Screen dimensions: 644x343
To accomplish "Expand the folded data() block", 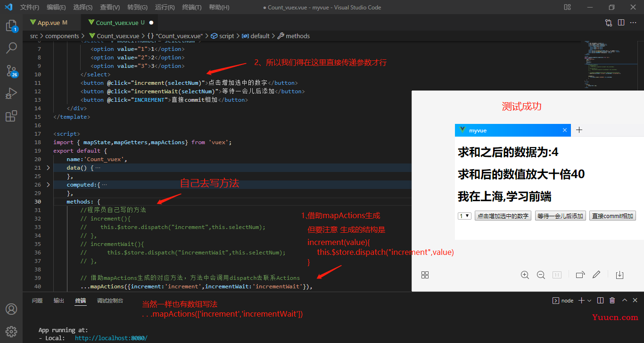I will (48, 168).
